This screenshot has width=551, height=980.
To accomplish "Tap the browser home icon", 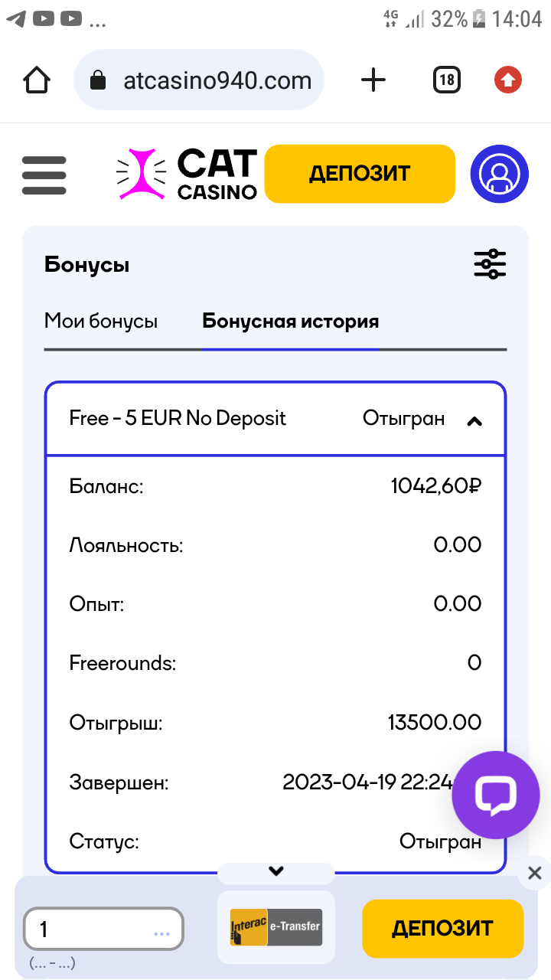I will (x=37, y=80).
